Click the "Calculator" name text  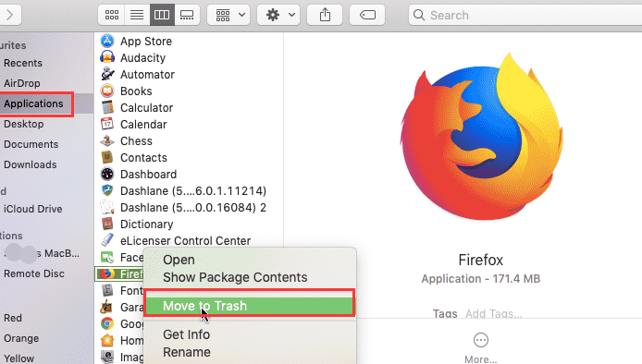146,107
